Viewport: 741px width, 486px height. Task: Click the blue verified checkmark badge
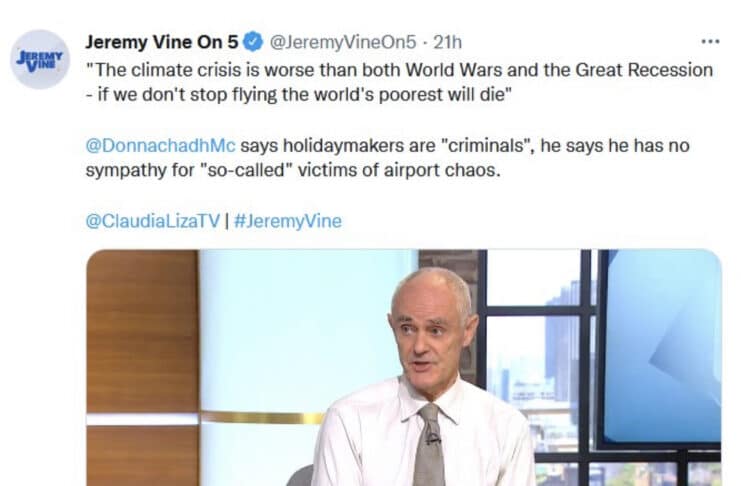coord(253,42)
